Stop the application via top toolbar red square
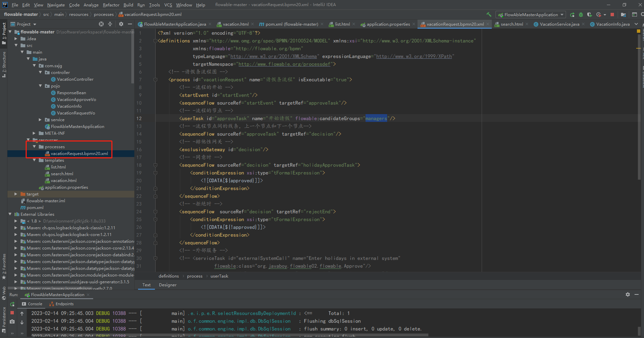The height and width of the screenshot is (338, 644). coord(612,15)
